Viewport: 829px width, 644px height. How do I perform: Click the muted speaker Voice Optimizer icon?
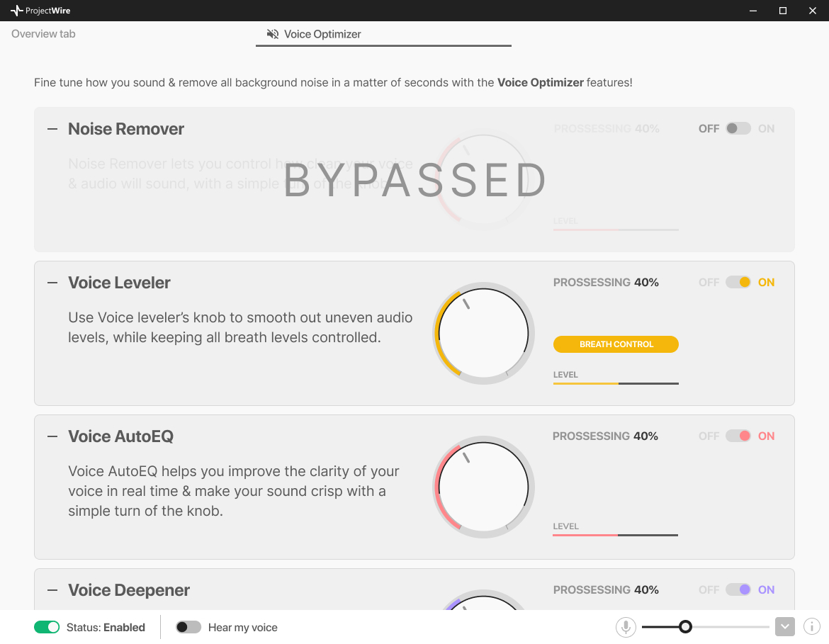pos(272,35)
